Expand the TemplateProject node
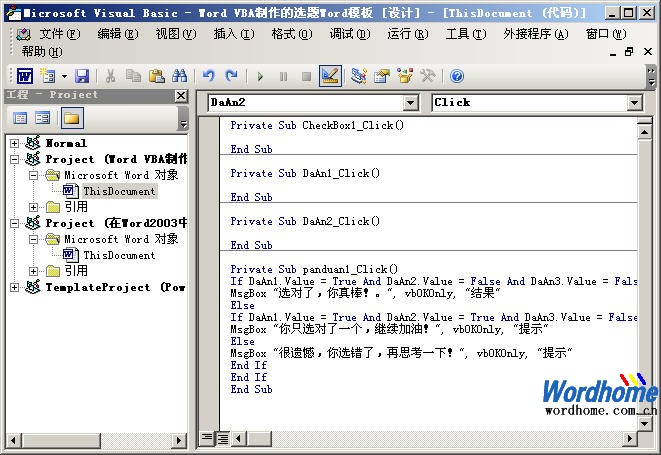The image size is (661, 455). point(14,288)
